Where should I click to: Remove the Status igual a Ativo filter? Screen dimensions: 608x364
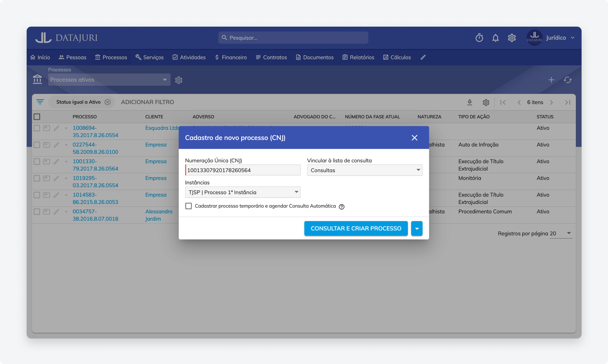pyautogui.click(x=107, y=102)
